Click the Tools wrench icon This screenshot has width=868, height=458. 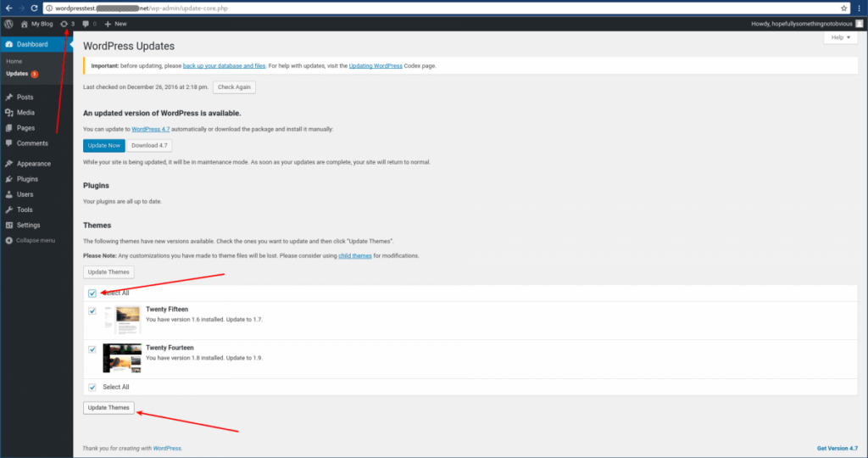tap(8, 209)
